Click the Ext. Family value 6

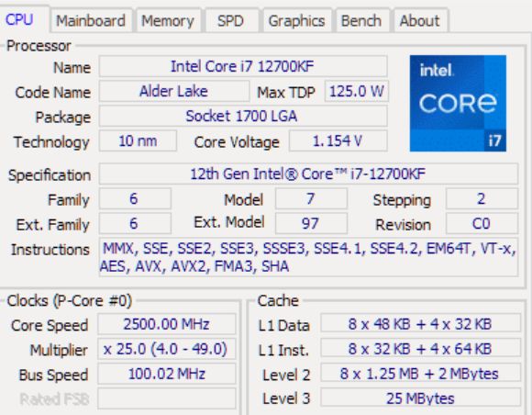pos(135,223)
